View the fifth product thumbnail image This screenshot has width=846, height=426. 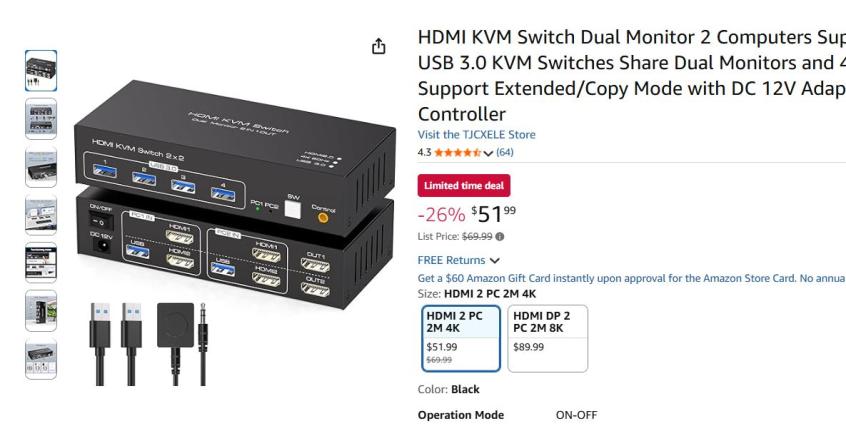(40, 263)
